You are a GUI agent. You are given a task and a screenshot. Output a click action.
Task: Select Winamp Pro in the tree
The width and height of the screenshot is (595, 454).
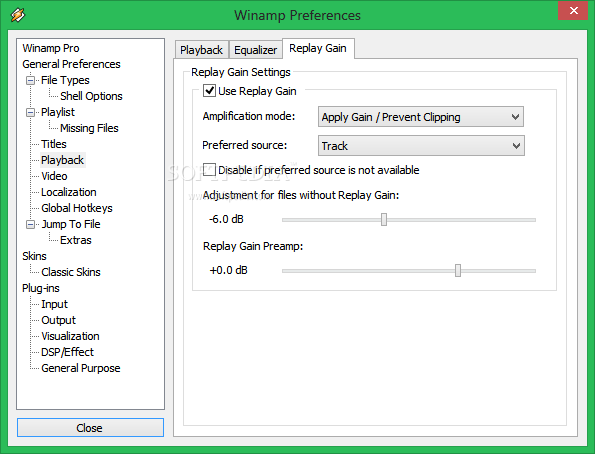point(51,48)
